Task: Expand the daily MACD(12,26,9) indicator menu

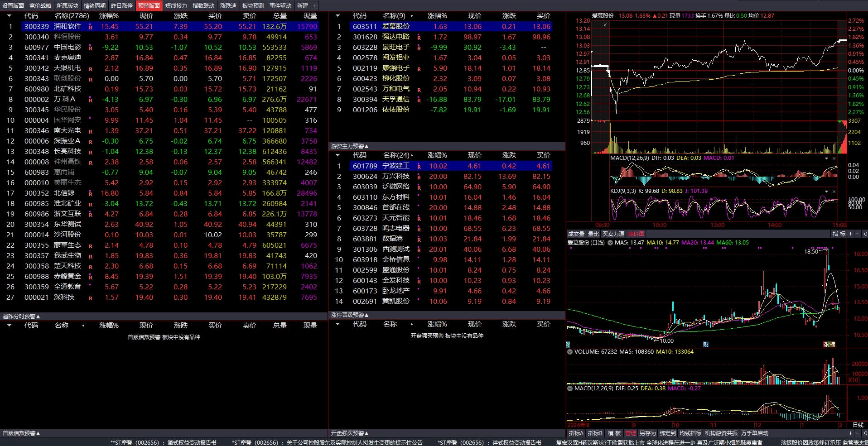Action: point(570,388)
